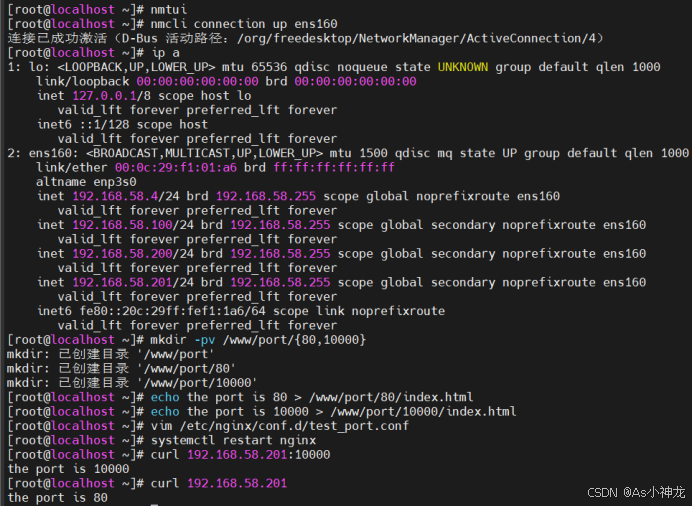Image resolution: width=693 pixels, height=507 pixels.
Task: Click '/www/port/80/index.html' path in echo command
Action: 391,397
